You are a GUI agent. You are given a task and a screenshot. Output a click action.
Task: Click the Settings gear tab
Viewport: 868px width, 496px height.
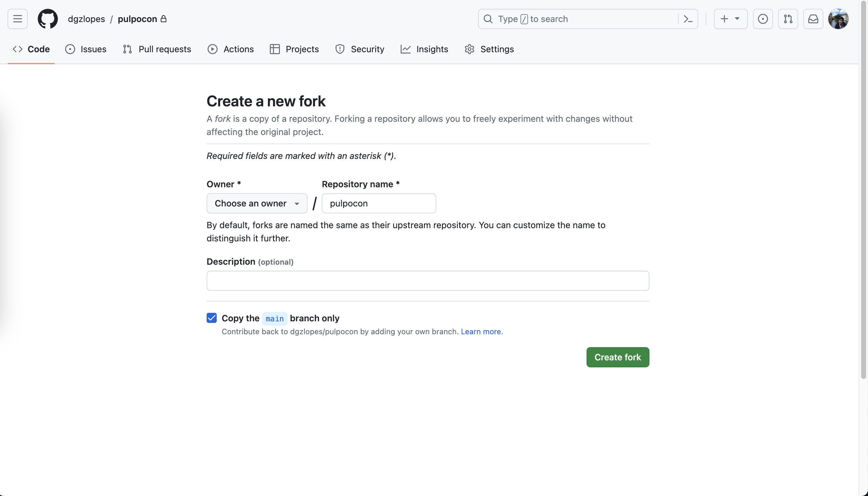point(489,49)
